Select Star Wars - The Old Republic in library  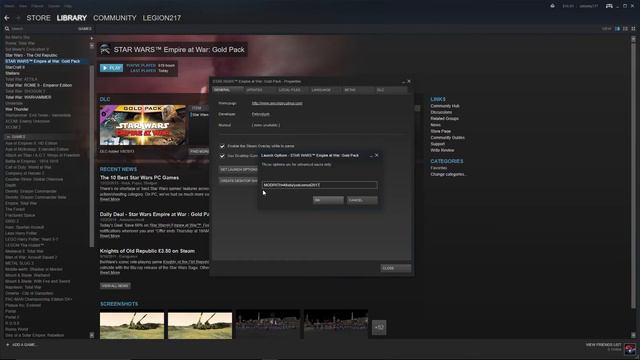pyautogui.click(x=31, y=55)
